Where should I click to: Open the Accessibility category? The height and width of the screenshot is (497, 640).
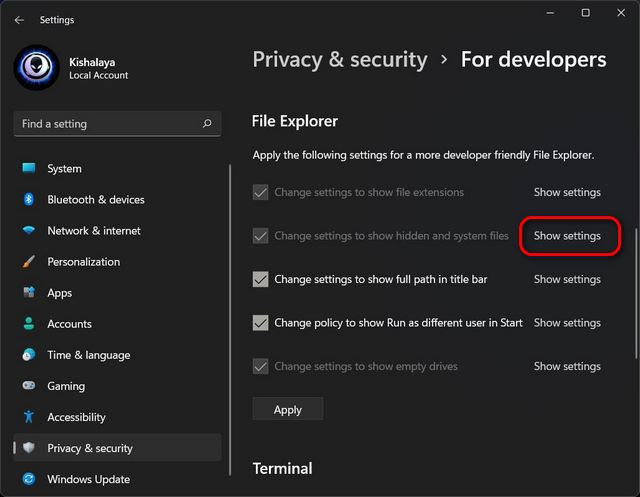coord(118,417)
